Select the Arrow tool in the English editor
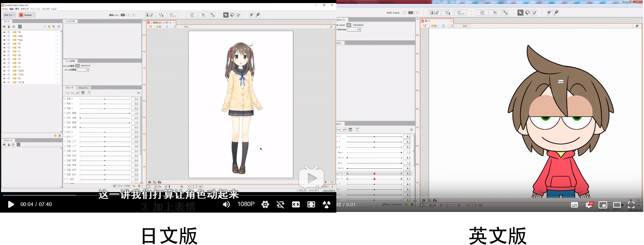Viewport: 644px width, 245px height. coord(520,13)
